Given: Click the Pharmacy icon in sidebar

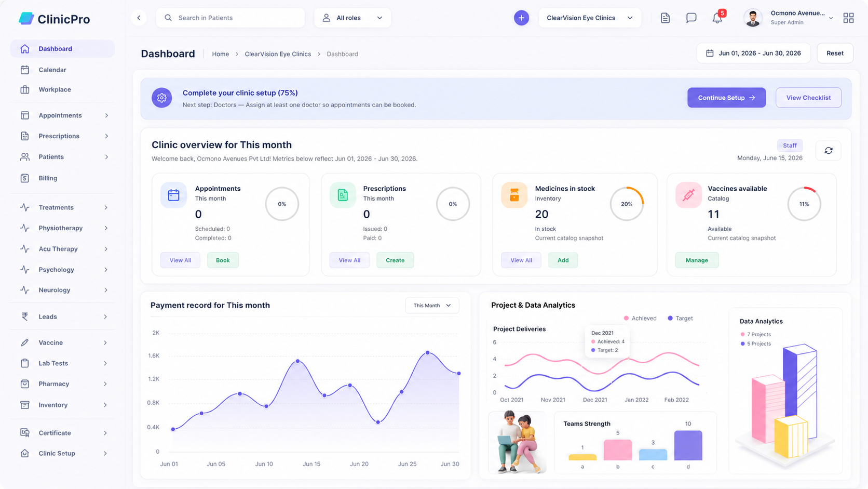Looking at the screenshot, I should pos(24,384).
